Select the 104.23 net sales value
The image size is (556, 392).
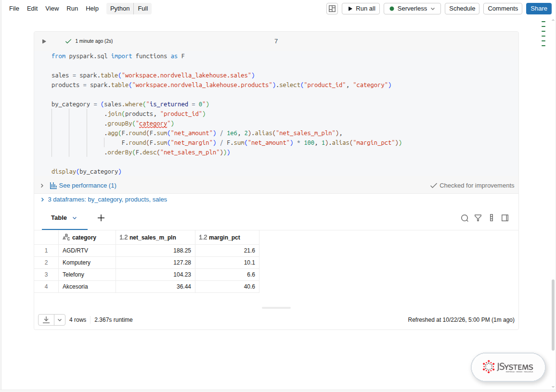155,275
